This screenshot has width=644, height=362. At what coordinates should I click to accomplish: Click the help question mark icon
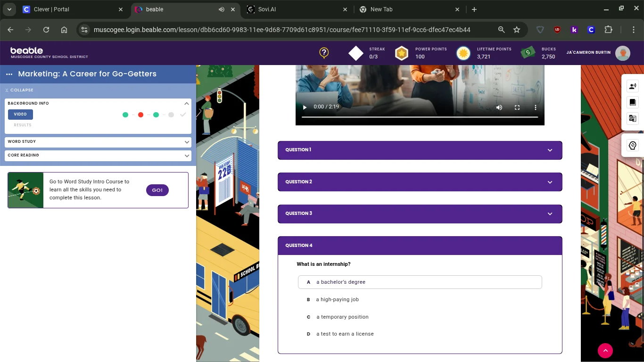point(324,53)
